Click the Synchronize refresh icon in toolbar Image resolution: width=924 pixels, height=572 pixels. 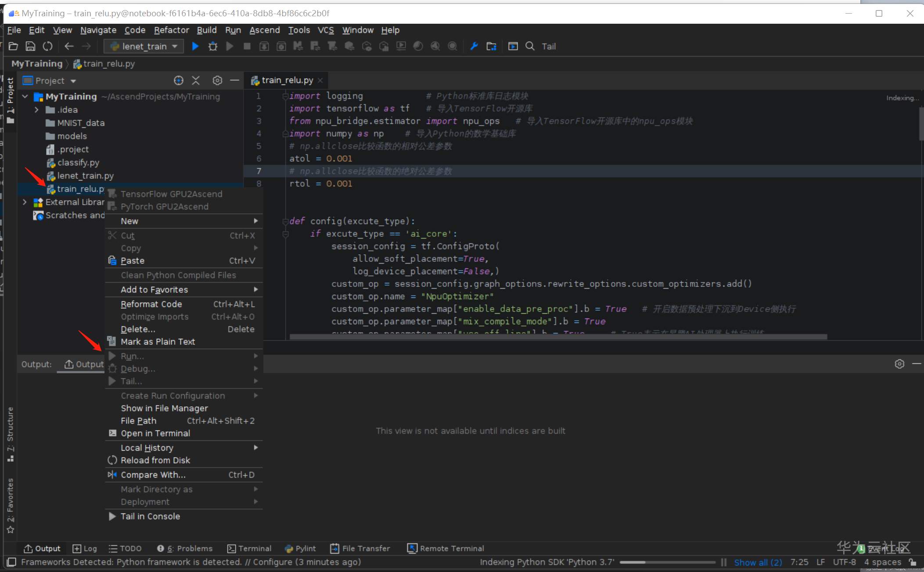tap(47, 46)
